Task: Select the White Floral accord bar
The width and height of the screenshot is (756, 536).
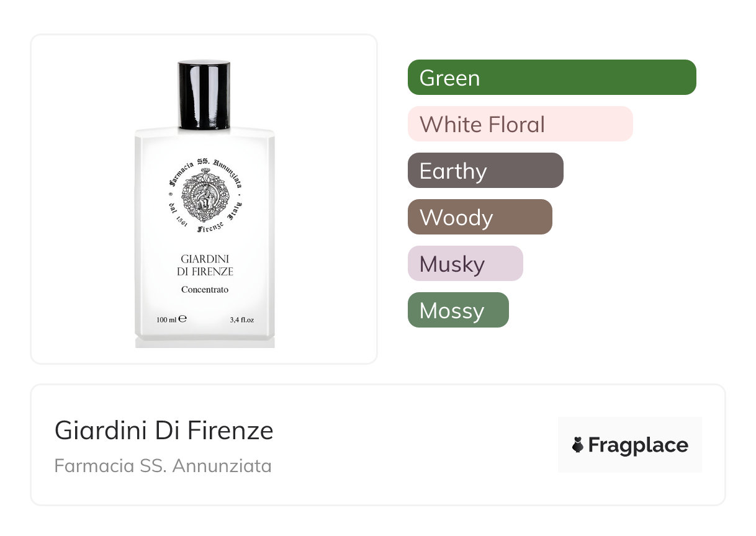Action: pyautogui.click(x=520, y=124)
